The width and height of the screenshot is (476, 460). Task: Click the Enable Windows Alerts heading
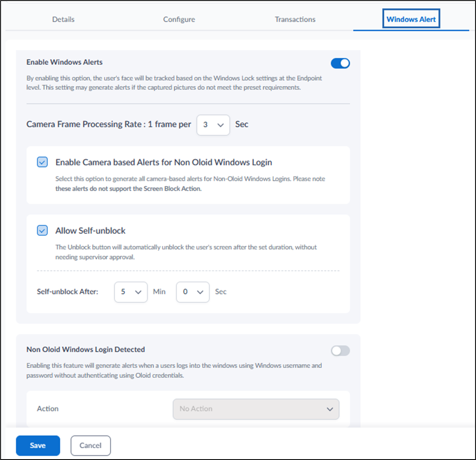[64, 62]
